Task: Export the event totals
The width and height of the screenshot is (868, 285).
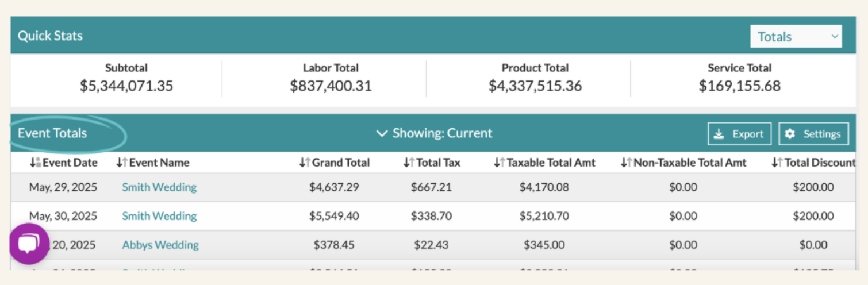Action: 739,134
